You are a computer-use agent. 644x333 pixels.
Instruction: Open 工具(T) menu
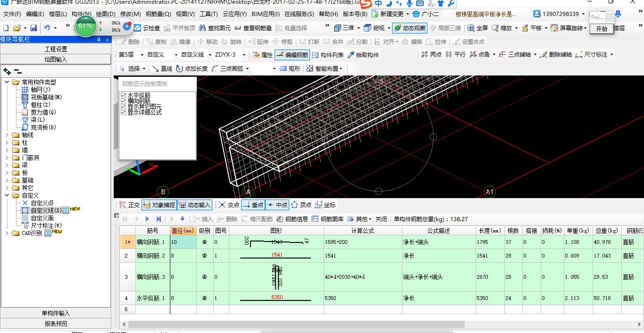209,14
